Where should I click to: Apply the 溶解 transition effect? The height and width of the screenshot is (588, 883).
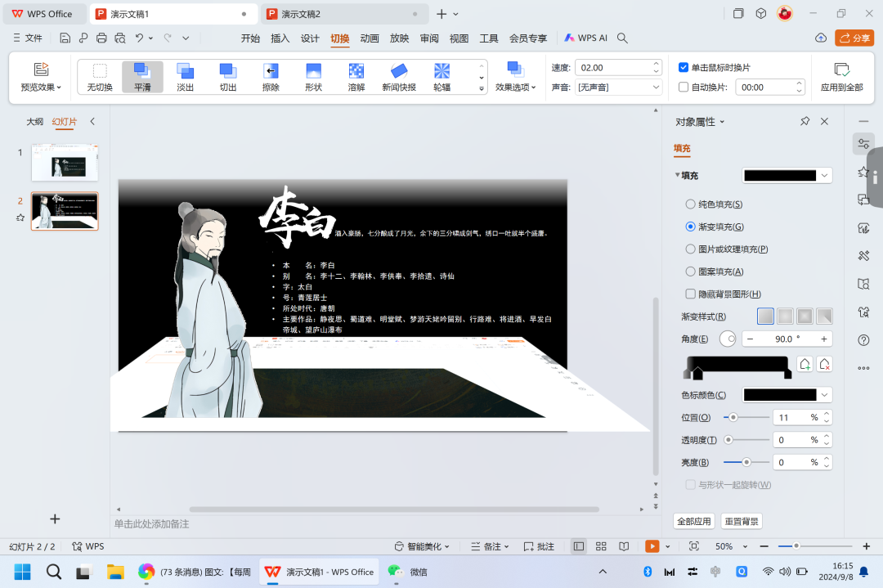(356, 77)
